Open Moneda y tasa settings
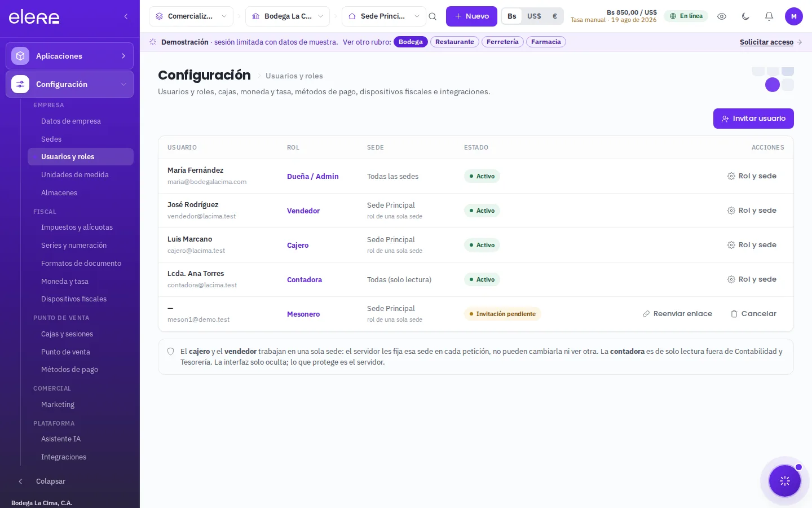 [81, 281]
